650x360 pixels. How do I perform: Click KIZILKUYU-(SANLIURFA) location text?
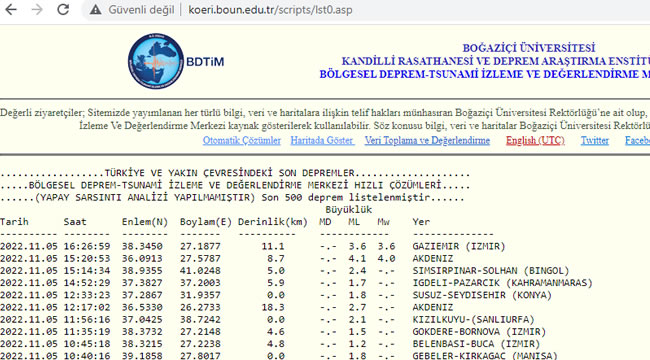pyautogui.click(x=473, y=320)
